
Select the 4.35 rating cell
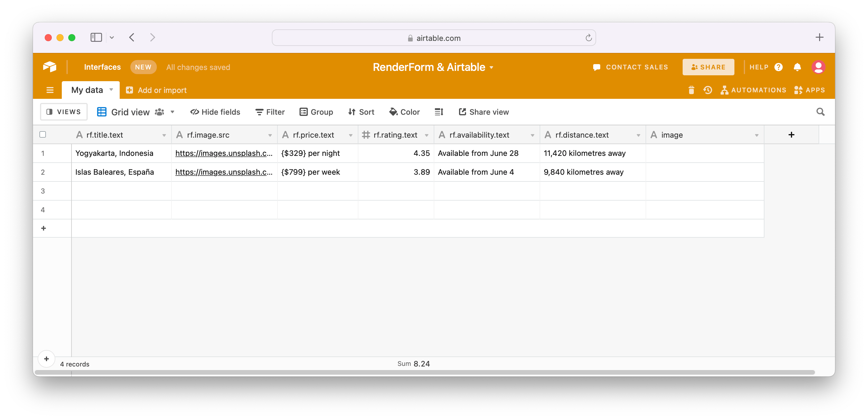click(396, 153)
